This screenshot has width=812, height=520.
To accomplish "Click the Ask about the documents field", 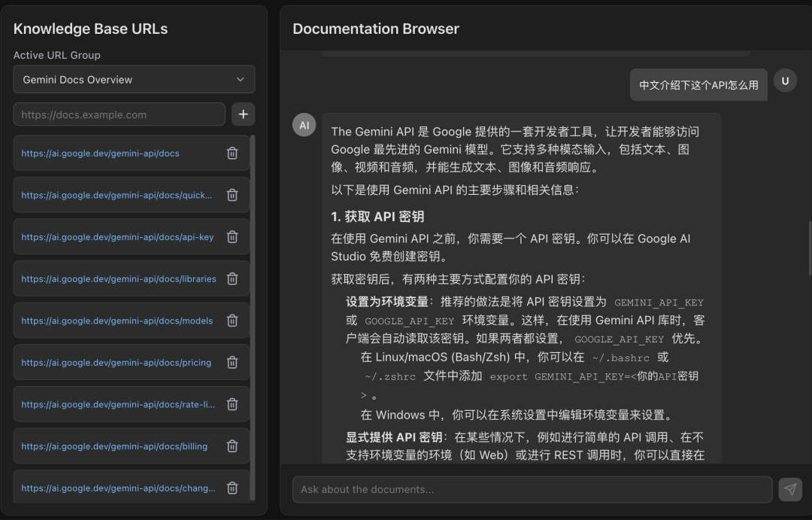I will [x=532, y=489].
